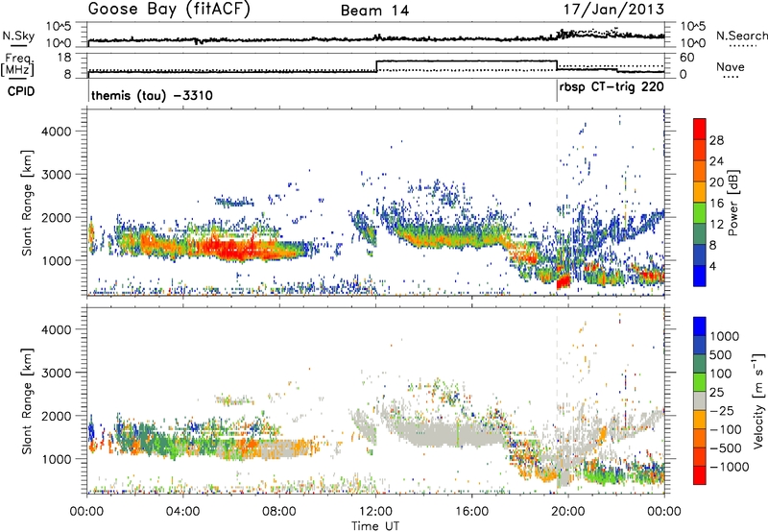The width and height of the screenshot is (768, 532).
Task: Click the 12:00 time tick label
Action: point(375,512)
